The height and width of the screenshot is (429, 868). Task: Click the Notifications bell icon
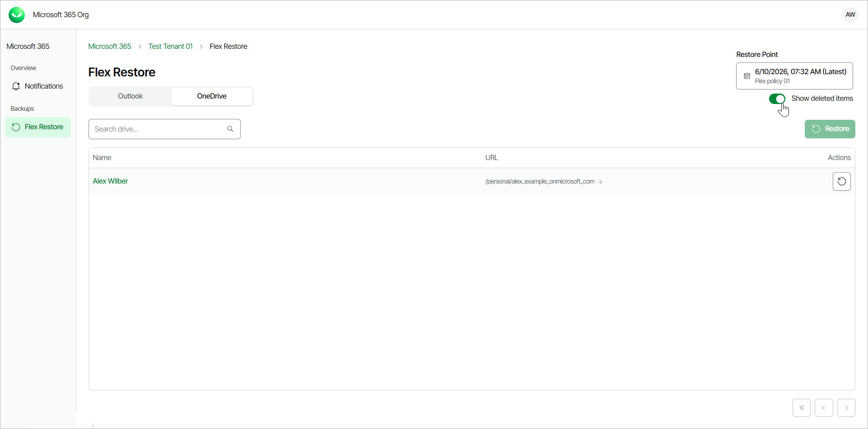16,86
